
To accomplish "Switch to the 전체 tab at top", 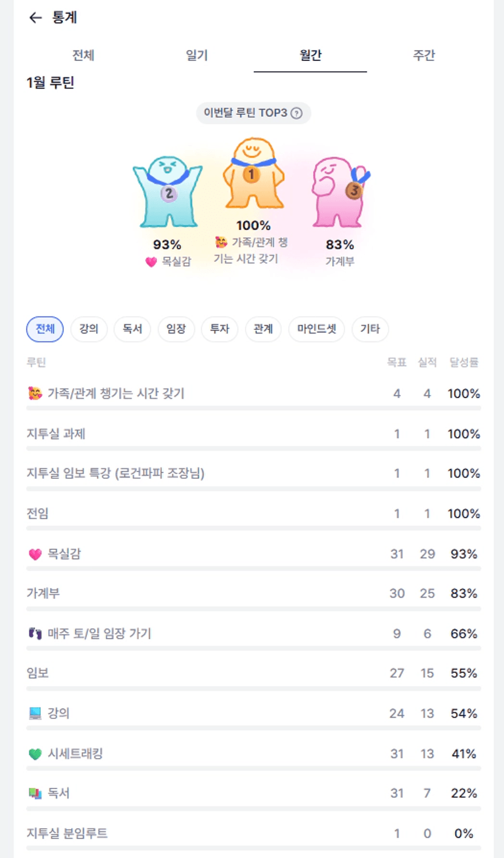I will click(x=83, y=55).
